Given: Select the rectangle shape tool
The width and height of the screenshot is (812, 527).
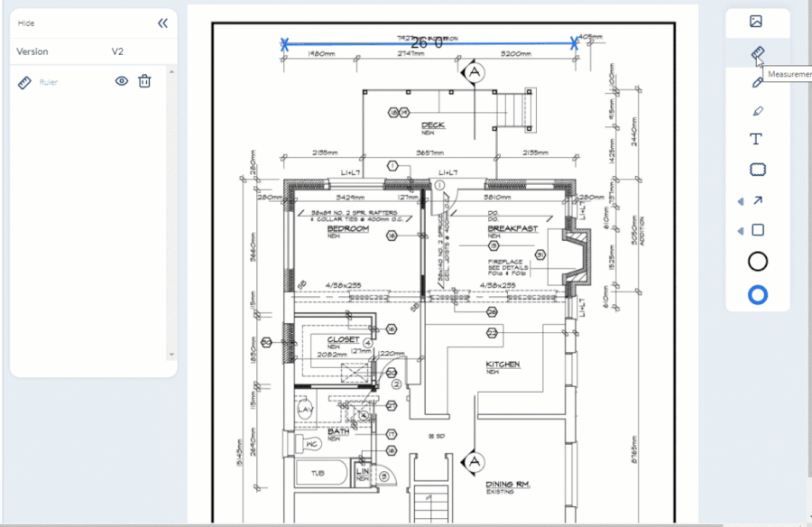Looking at the screenshot, I should click(758, 229).
